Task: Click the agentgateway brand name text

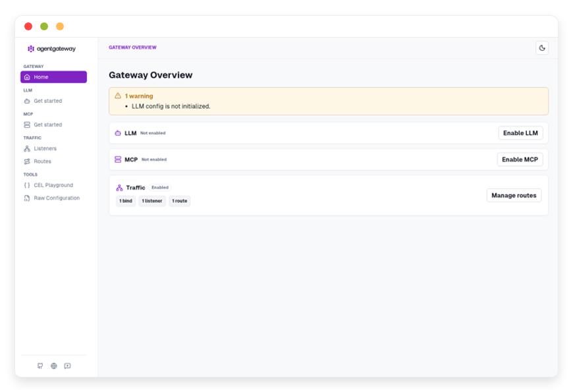Action: pyautogui.click(x=56, y=49)
